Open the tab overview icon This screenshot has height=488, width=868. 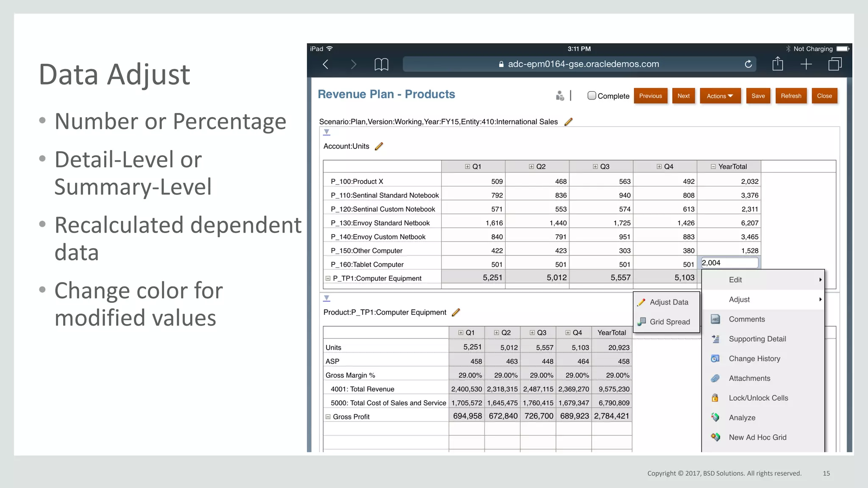coord(835,64)
